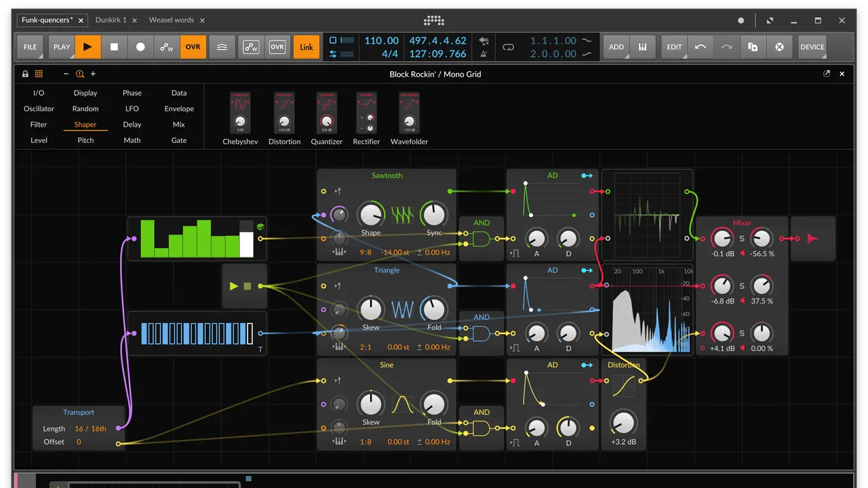Switch to the Dunkirk 1 project tab
Viewport: 868px width, 488px height.
(x=111, y=20)
